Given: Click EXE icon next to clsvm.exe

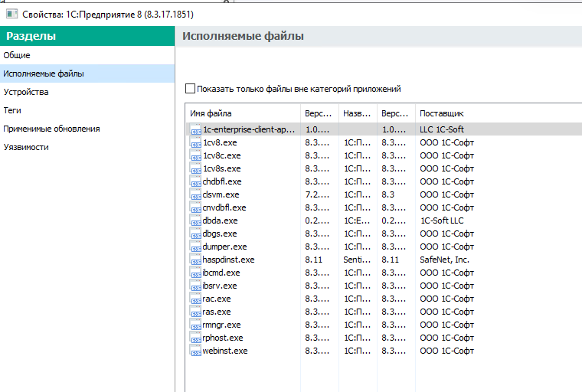Looking at the screenshot, I should coord(195,194).
